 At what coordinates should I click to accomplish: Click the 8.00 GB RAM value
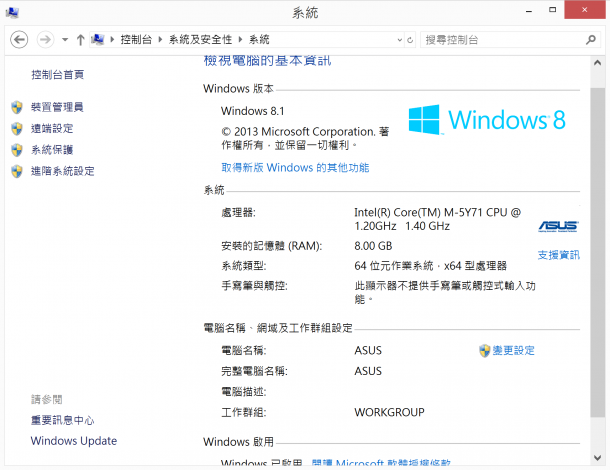373,246
